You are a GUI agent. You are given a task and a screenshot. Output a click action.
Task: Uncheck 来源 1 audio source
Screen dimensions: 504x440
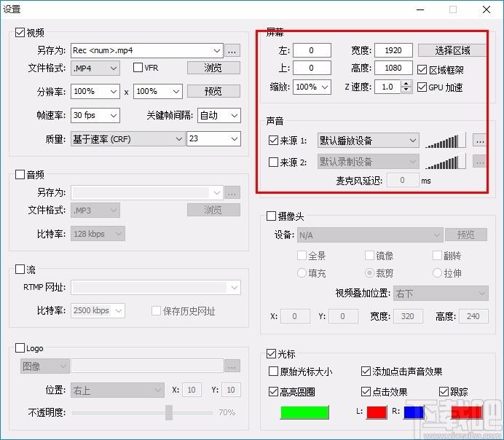tap(273, 141)
